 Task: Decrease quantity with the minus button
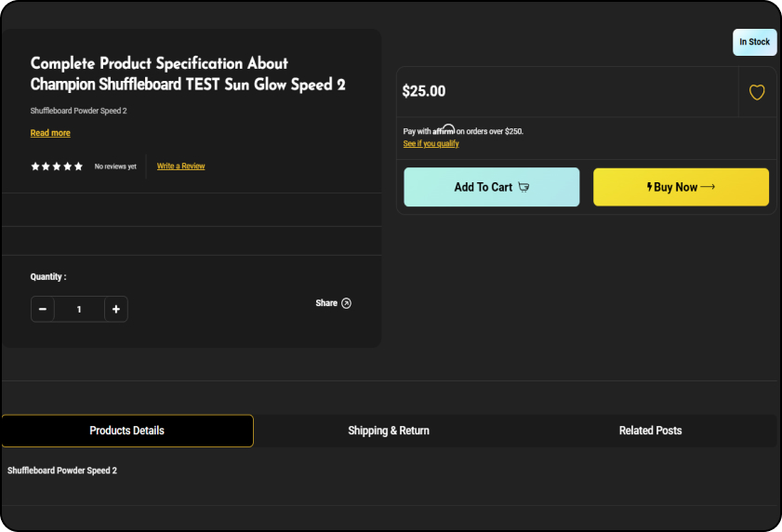[43, 309]
